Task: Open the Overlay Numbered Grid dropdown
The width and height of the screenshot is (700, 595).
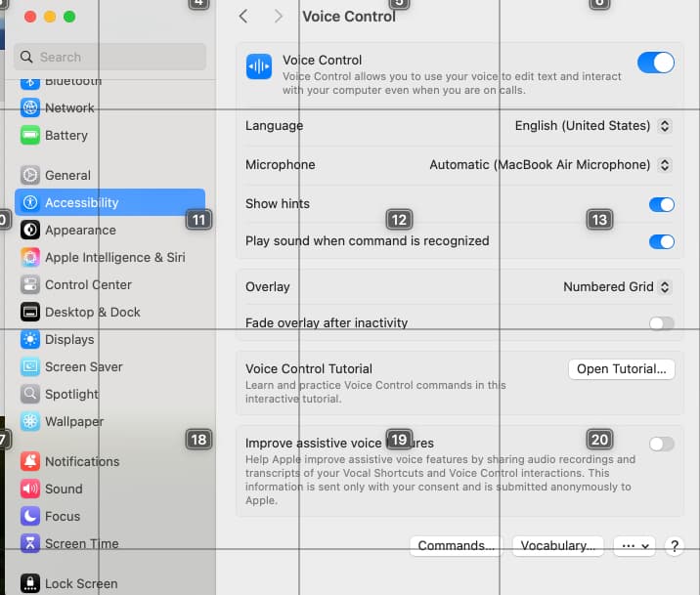Action: [618, 287]
